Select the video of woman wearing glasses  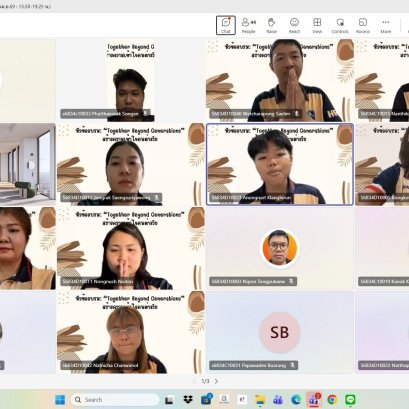click(x=131, y=332)
